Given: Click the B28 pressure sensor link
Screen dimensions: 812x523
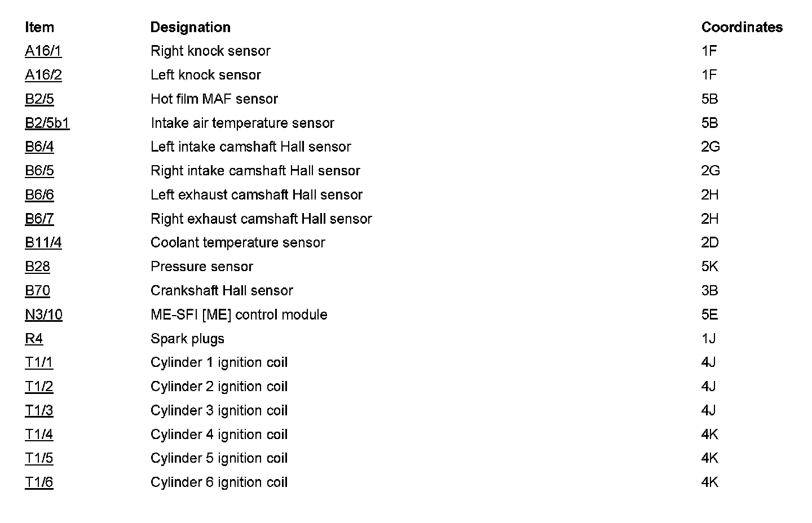Looking at the screenshot, I should point(37,267).
